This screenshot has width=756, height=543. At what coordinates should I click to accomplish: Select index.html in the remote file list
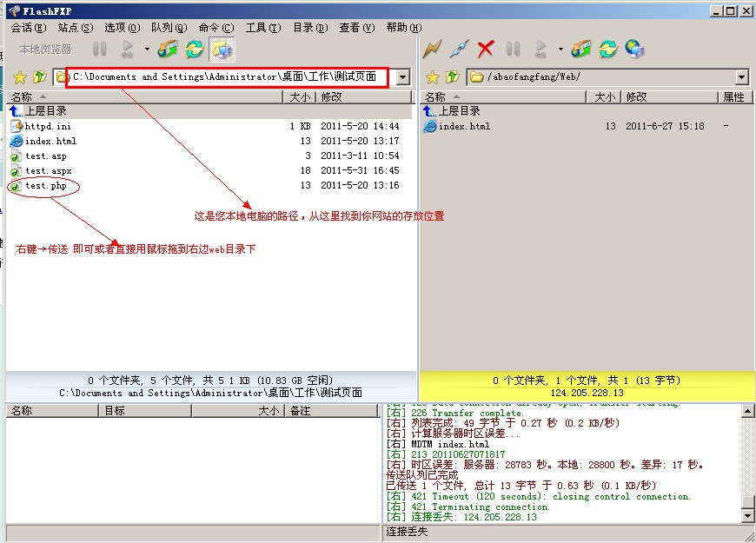click(x=464, y=127)
